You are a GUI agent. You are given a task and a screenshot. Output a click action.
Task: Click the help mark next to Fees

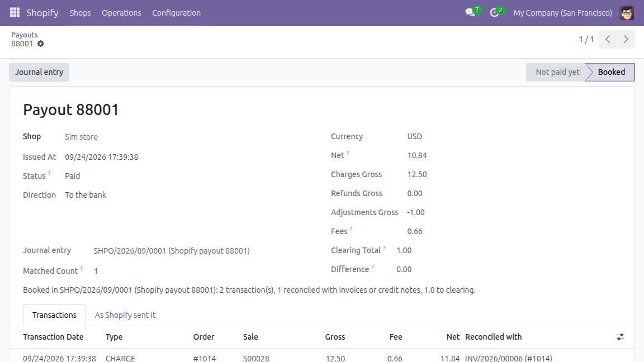tap(351, 229)
